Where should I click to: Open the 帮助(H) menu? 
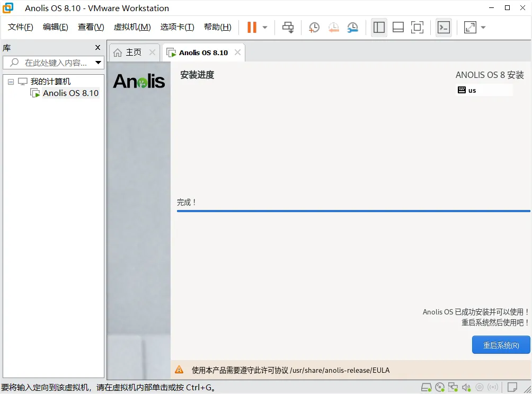218,27
